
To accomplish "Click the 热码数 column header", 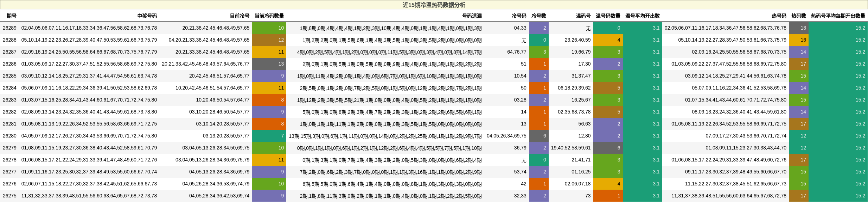I will click(798, 16).
